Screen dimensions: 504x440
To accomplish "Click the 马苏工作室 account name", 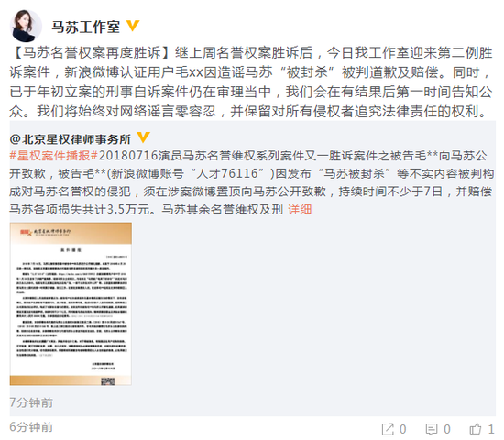I will (x=86, y=27).
